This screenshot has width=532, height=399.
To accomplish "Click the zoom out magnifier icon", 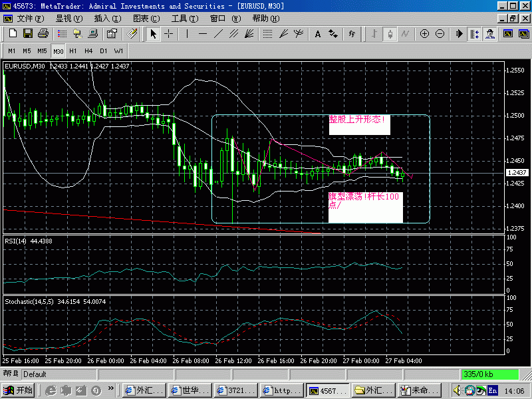I will click(x=440, y=34).
